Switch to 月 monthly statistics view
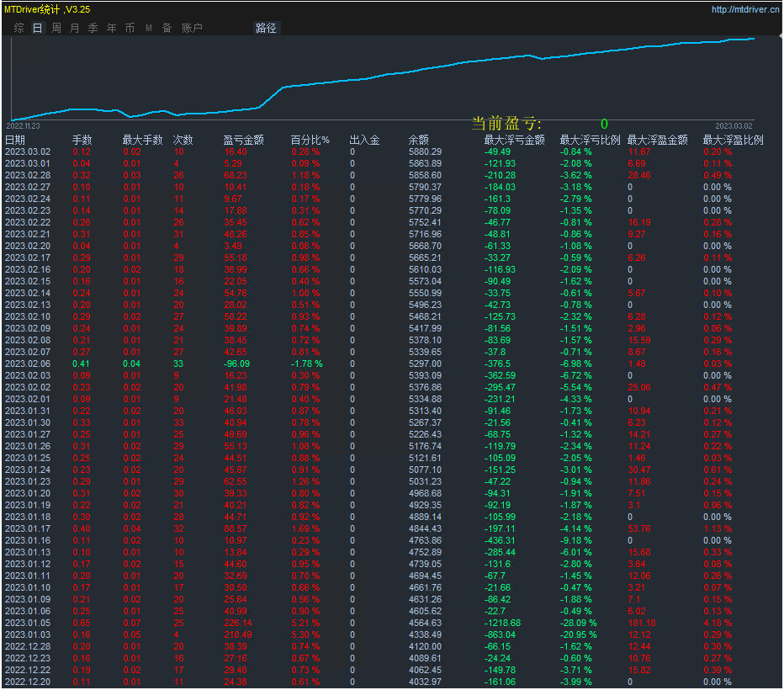784x690 pixels. 74,28
